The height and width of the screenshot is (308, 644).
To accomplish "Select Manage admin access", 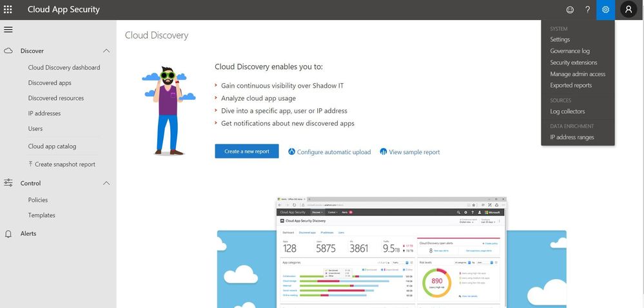I will click(x=578, y=74).
